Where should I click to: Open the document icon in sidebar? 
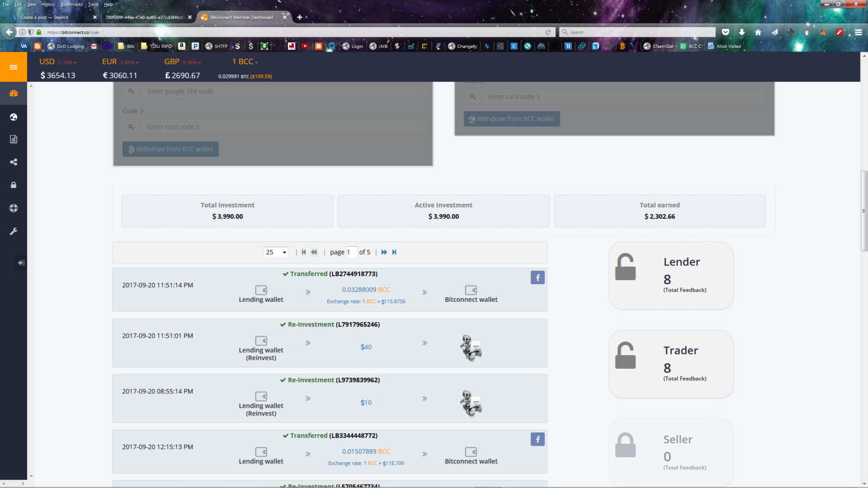click(x=14, y=139)
